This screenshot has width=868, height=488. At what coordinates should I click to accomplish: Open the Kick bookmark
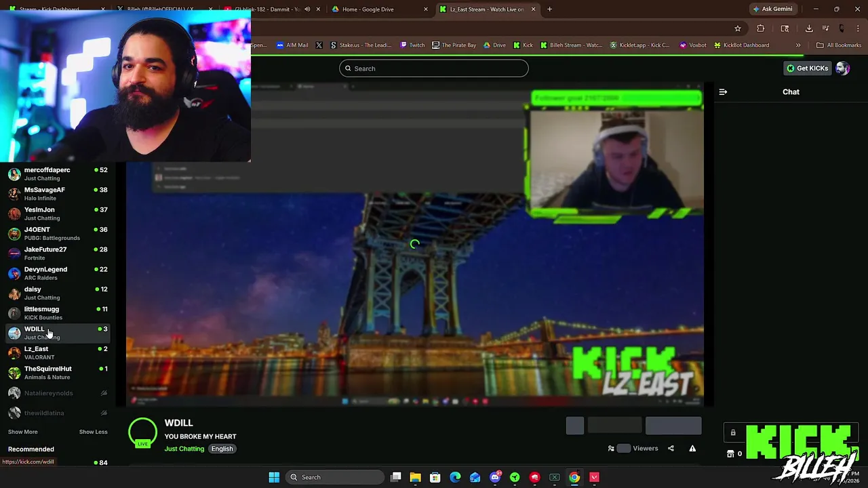pos(523,45)
